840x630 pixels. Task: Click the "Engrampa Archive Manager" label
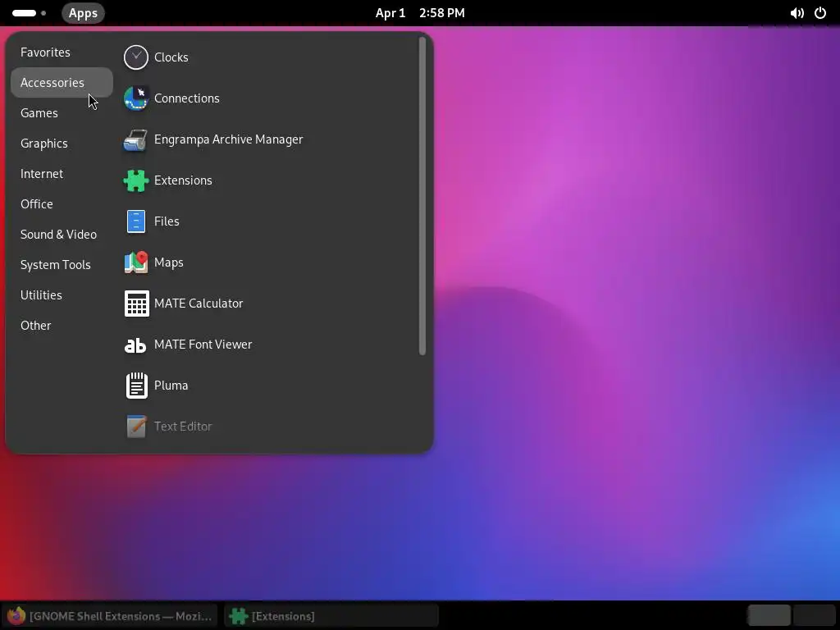click(229, 139)
